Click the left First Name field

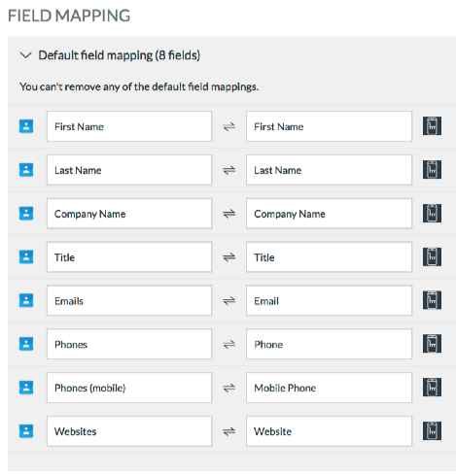[129, 126]
